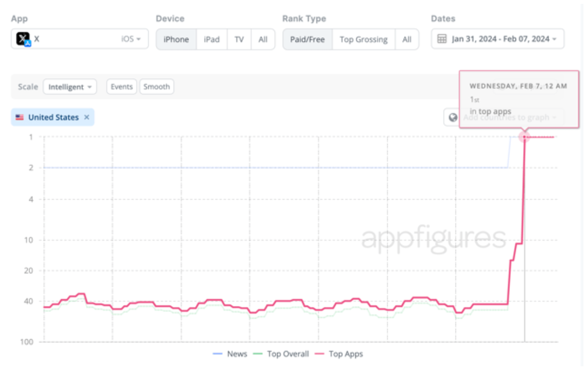Select TV device option
The height and width of the screenshot is (367, 588).
239,40
